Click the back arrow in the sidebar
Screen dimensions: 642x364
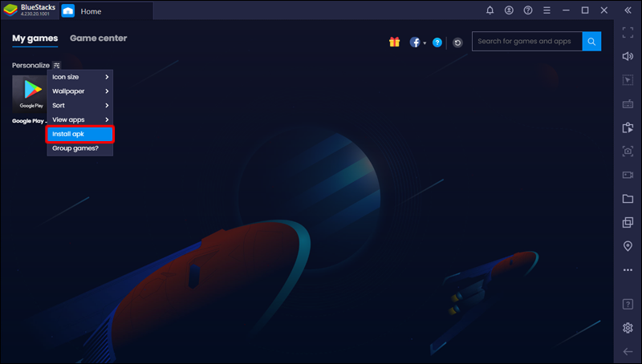point(628,352)
